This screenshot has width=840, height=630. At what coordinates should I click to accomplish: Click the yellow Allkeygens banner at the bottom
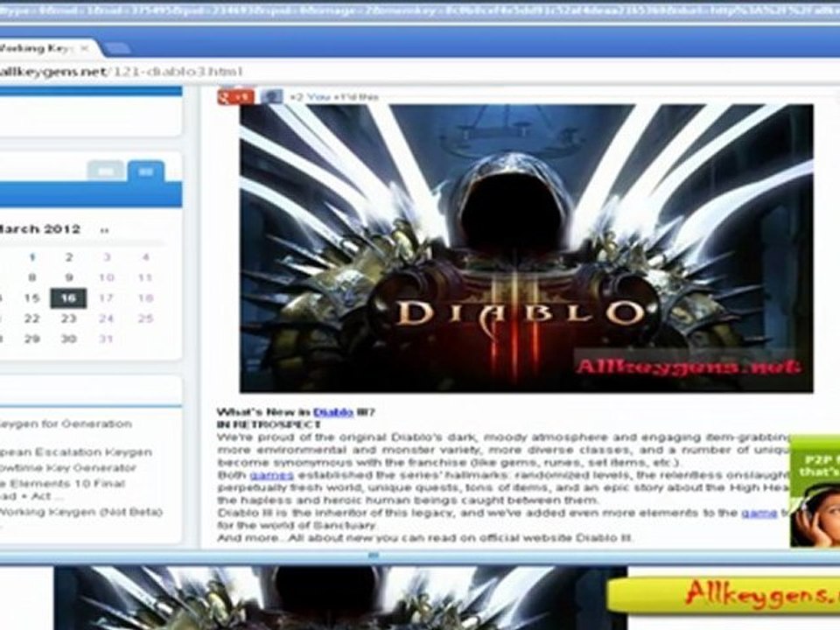[724, 595]
